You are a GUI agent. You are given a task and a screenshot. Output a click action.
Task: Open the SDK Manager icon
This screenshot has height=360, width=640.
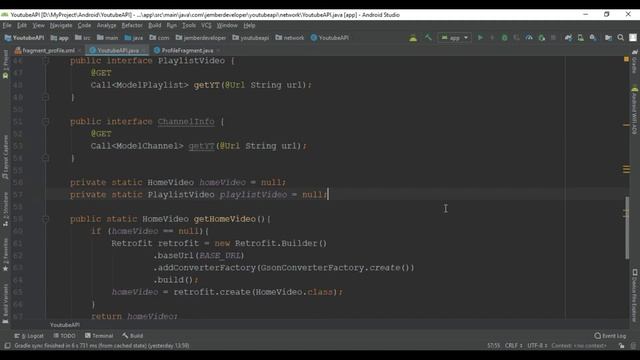click(x=593, y=38)
